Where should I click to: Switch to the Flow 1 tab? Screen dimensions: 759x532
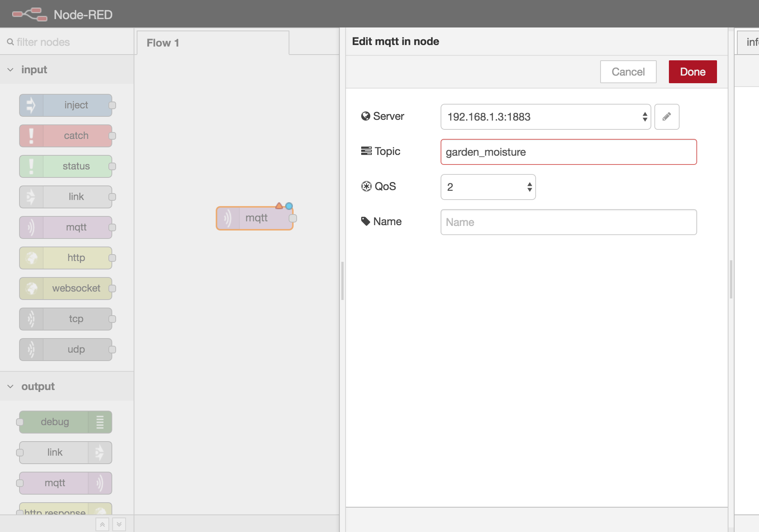point(213,43)
